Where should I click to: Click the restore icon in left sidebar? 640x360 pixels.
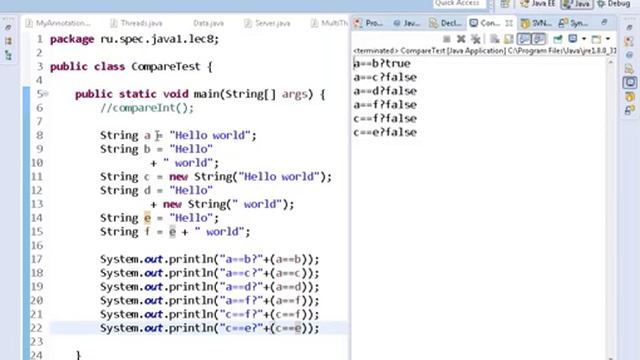(x=8, y=28)
